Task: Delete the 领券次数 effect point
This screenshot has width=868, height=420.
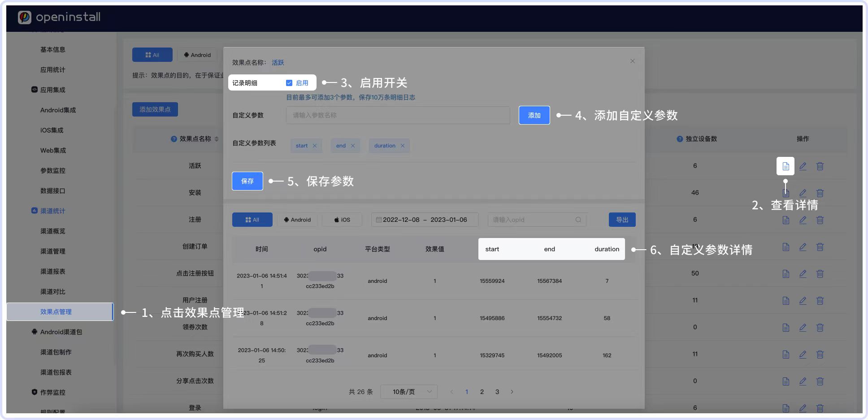Action: click(x=820, y=328)
